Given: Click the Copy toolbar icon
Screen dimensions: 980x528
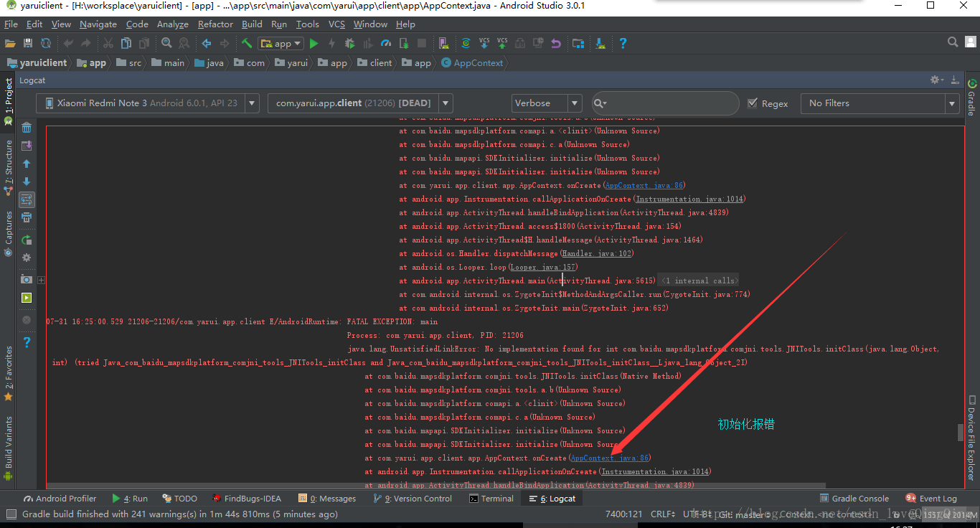Looking at the screenshot, I should pos(127,43).
